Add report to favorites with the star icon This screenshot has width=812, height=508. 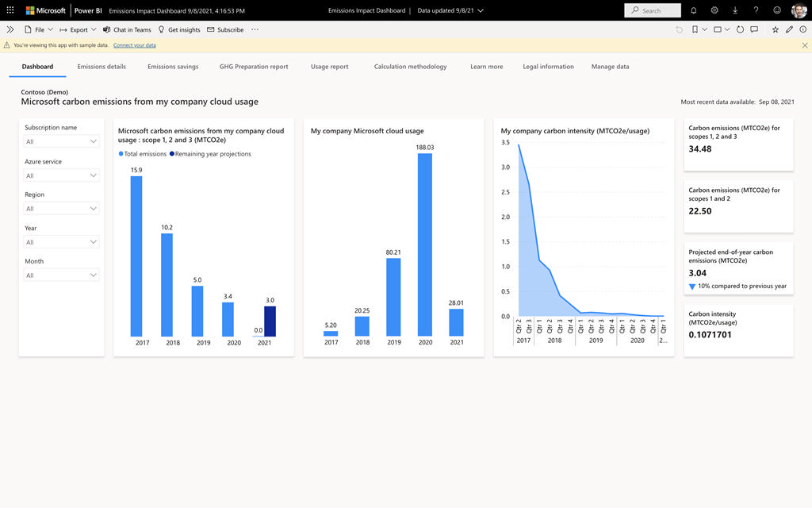click(776, 29)
